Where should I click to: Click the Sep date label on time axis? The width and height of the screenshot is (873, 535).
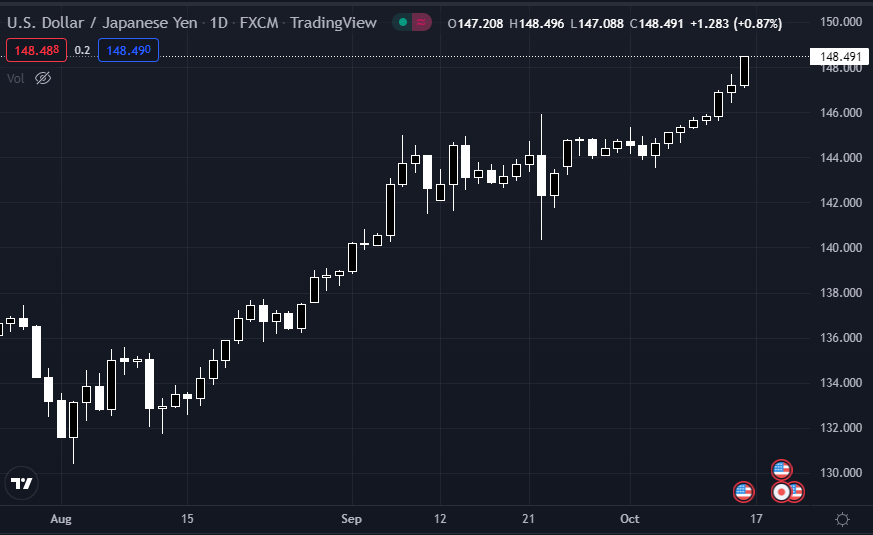351,519
